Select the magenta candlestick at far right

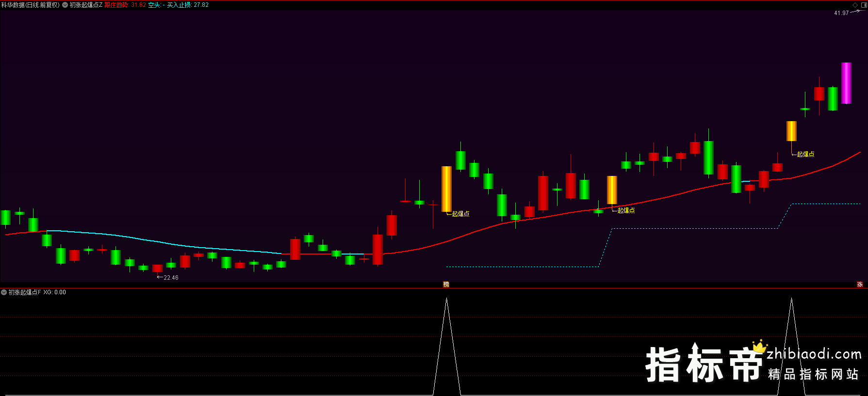846,83
